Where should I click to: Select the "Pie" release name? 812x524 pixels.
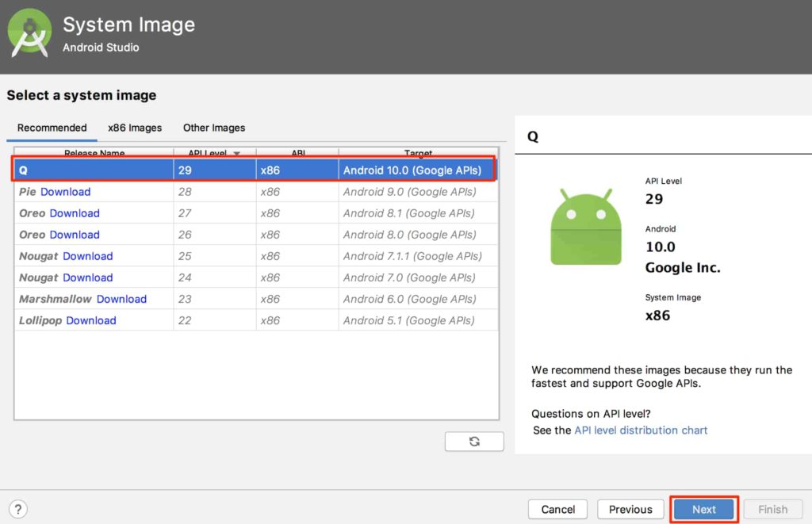[28, 192]
